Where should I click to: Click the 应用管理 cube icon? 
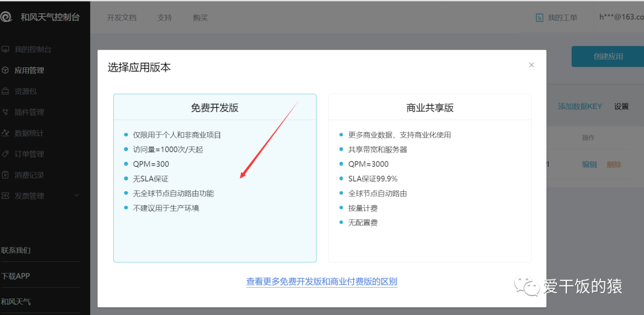pyautogui.click(x=5, y=70)
